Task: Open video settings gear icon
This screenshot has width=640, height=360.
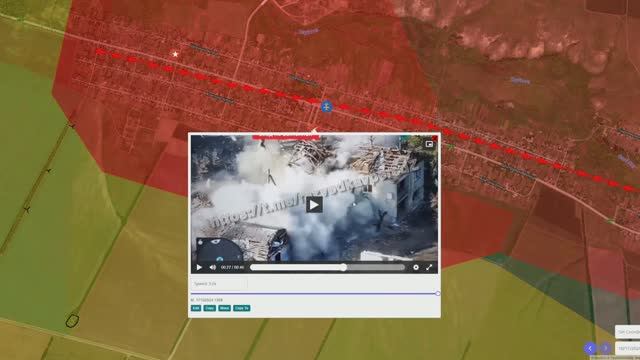Action: 416,267
